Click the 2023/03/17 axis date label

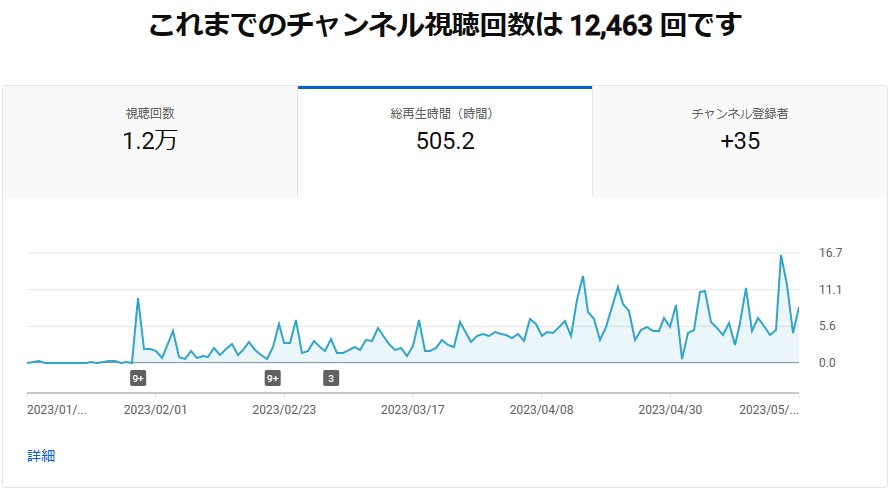tap(413, 410)
